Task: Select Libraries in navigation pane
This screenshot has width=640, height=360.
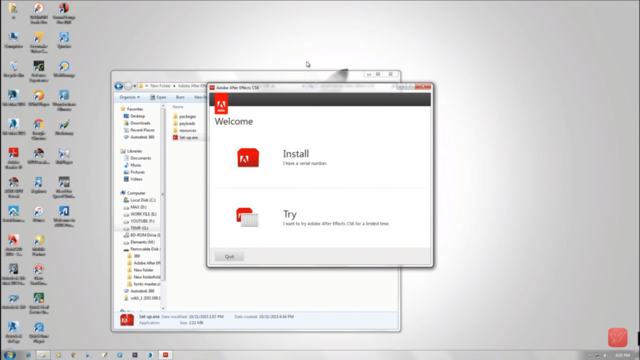Action: click(x=131, y=151)
